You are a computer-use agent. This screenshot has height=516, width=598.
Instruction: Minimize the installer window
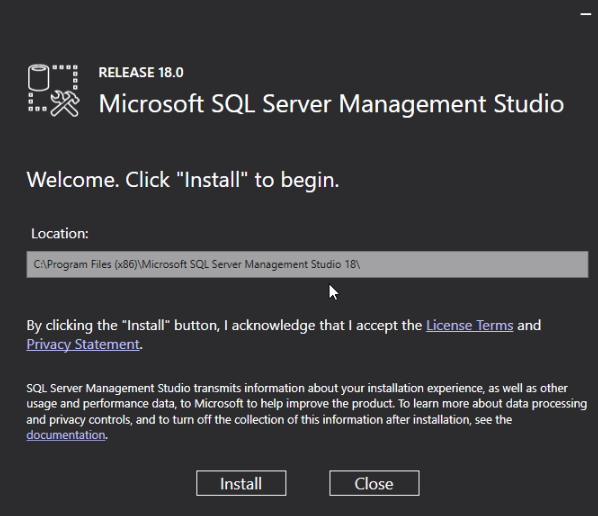pyautogui.click(x=585, y=14)
